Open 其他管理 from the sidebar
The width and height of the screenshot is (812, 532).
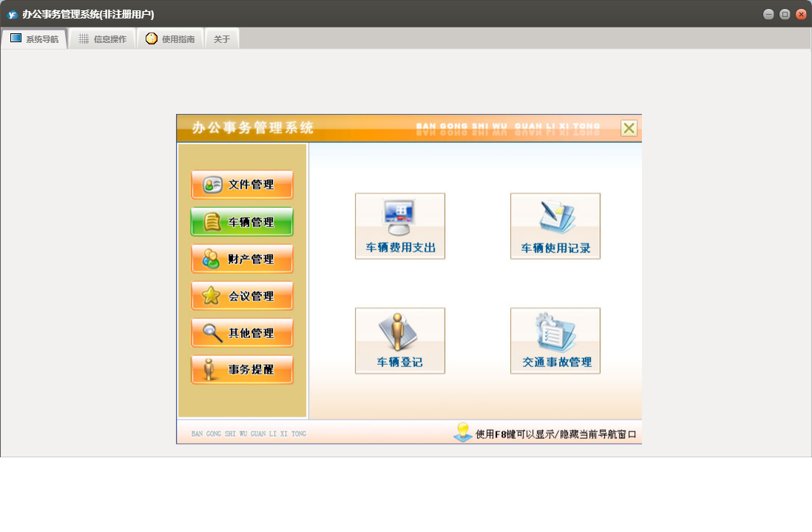pos(242,332)
